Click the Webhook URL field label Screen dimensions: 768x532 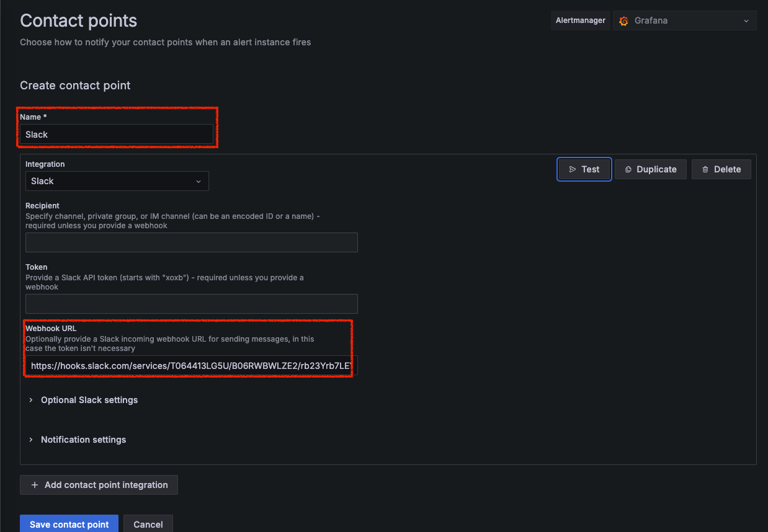pyautogui.click(x=51, y=329)
